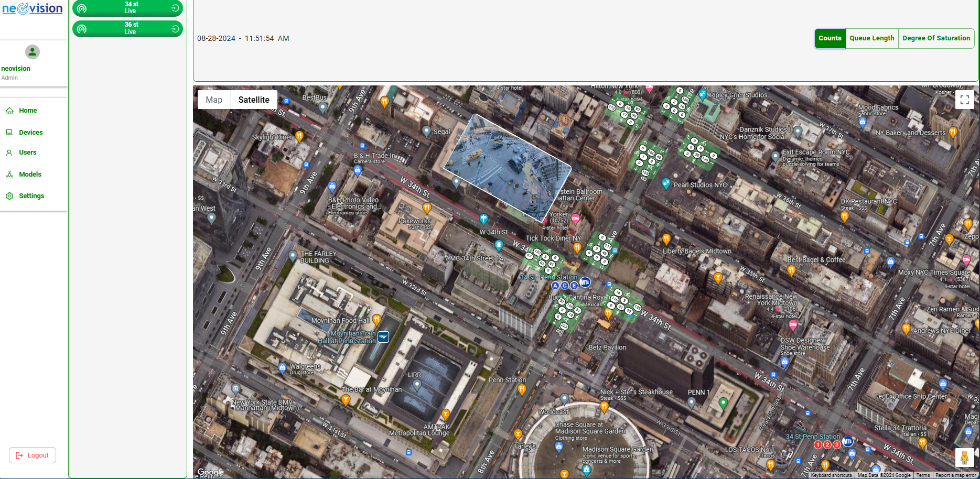Click the Keyboard shortcuts link on the map
This screenshot has height=479, width=980.
[831, 475]
